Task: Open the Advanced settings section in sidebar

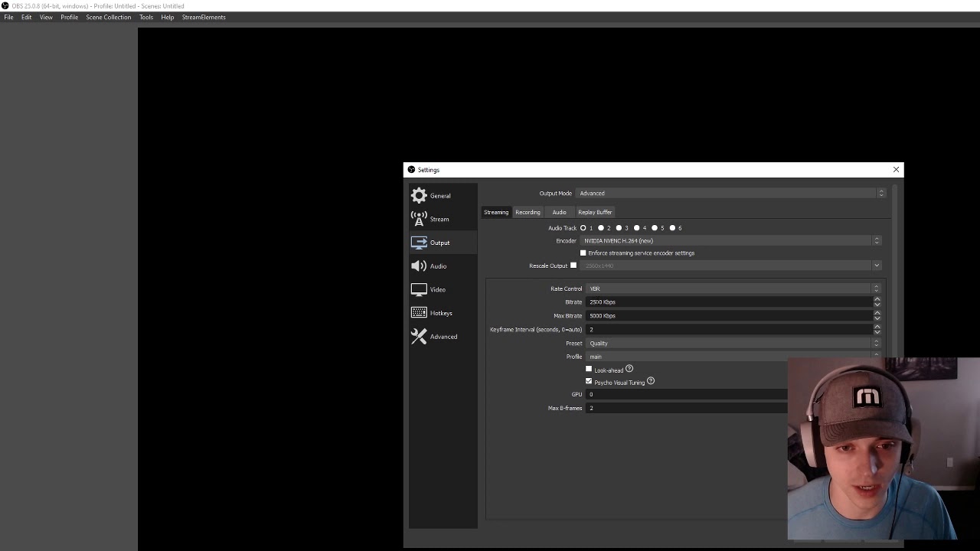Action: click(x=443, y=337)
